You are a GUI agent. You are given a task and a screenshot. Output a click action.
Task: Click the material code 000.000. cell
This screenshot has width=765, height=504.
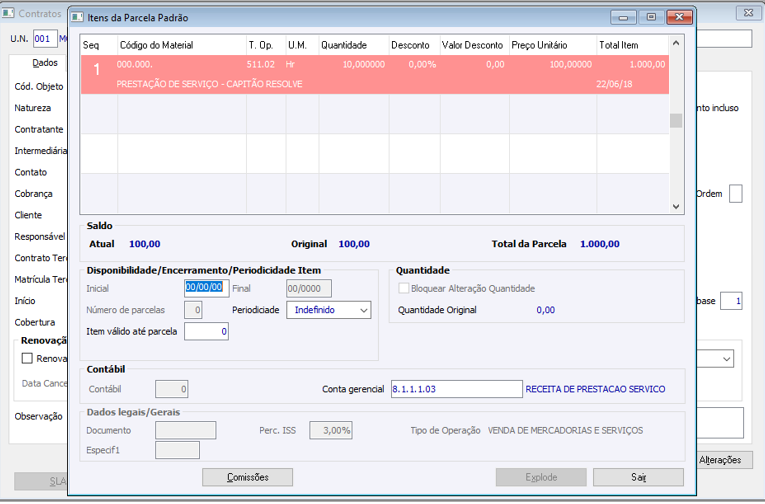(134, 64)
